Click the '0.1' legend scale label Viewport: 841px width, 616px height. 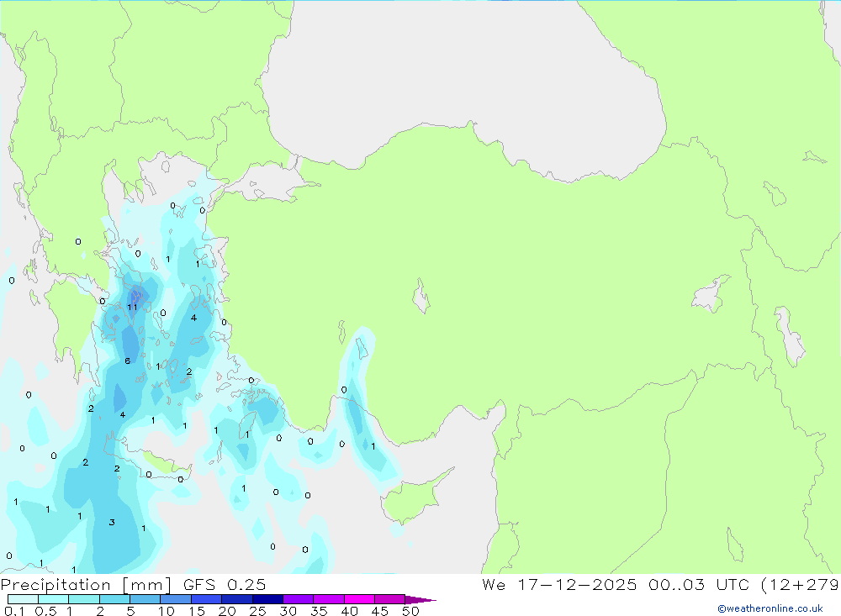coord(14,611)
